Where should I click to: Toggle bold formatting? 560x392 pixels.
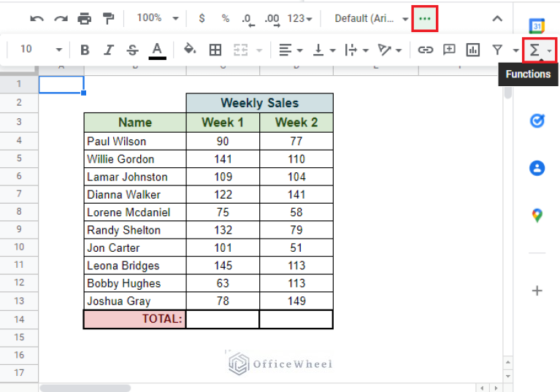85,50
